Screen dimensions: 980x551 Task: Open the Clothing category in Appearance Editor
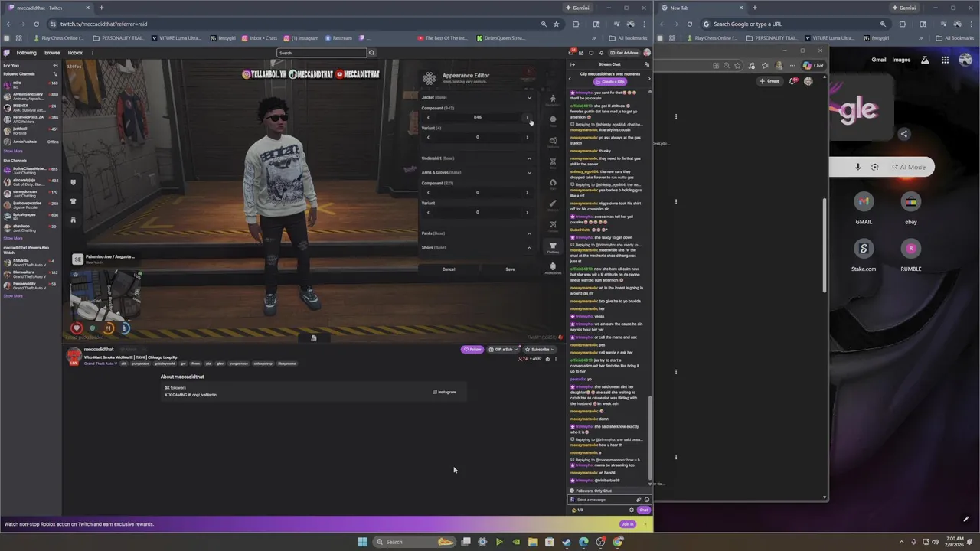[553, 246]
